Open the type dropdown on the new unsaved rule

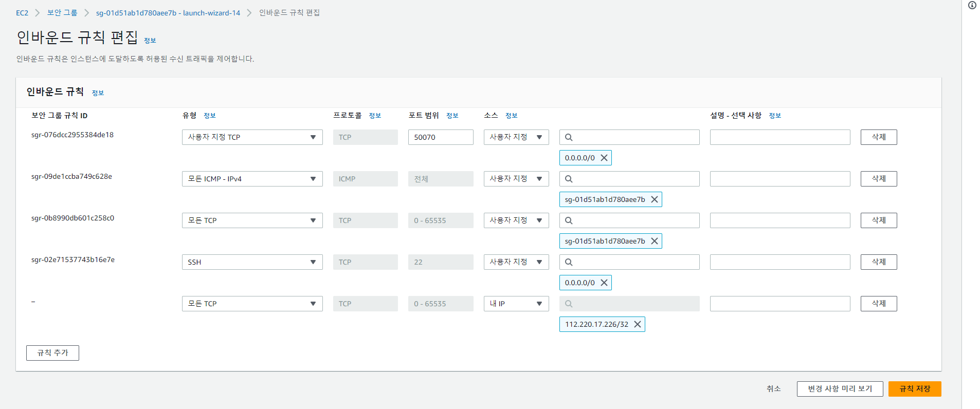tap(252, 304)
